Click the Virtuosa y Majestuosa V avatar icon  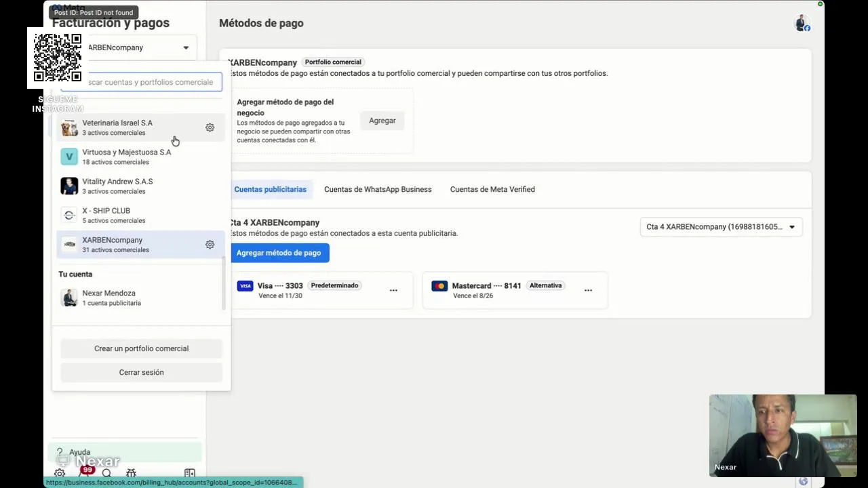69,157
